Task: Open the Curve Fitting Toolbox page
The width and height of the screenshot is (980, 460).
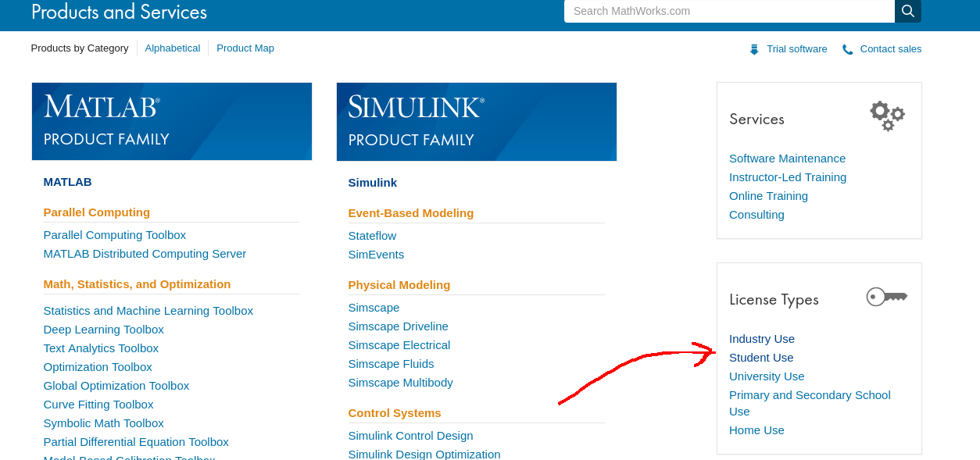Action: tap(98, 404)
